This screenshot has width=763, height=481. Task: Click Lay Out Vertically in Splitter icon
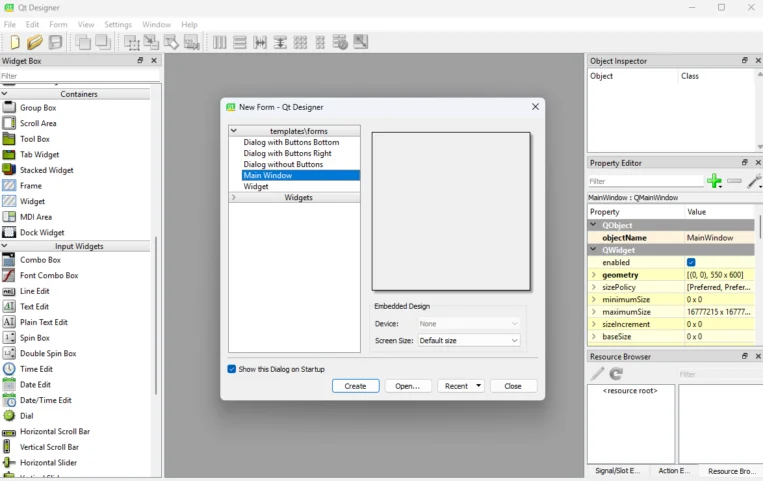pyautogui.click(x=280, y=42)
